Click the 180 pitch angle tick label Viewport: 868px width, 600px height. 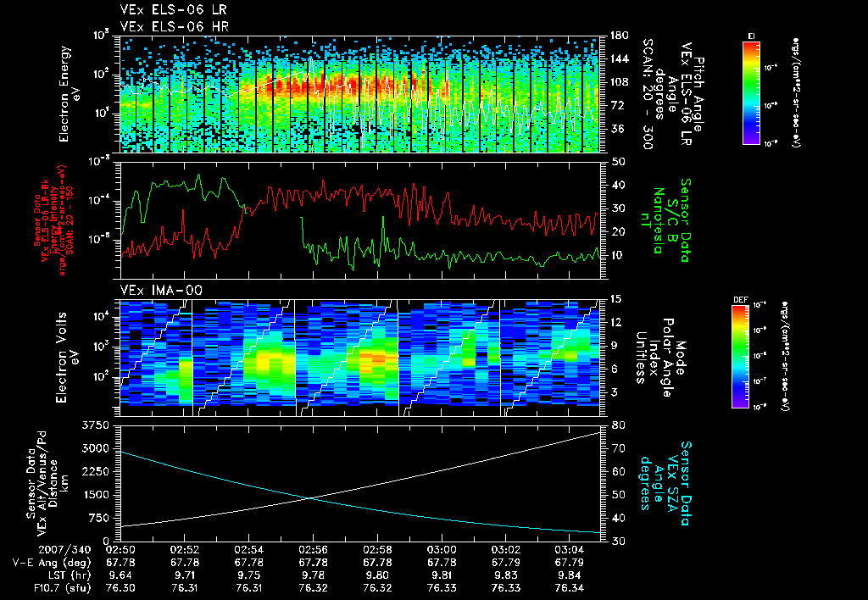point(619,36)
